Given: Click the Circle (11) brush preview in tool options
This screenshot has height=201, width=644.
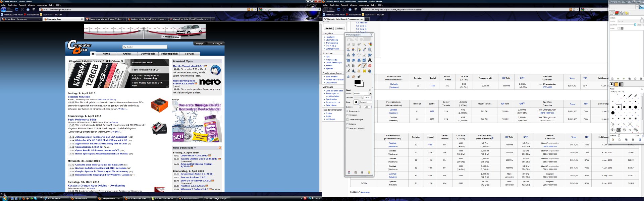Looking at the screenshot, I should pyautogui.click(x=356, y=102).
